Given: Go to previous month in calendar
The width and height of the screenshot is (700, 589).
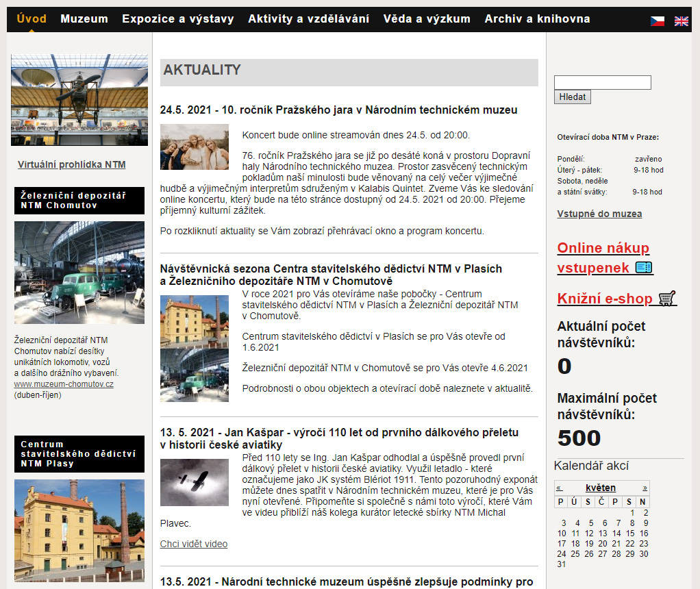Looking at the screenshot, I should pos(560,488).
